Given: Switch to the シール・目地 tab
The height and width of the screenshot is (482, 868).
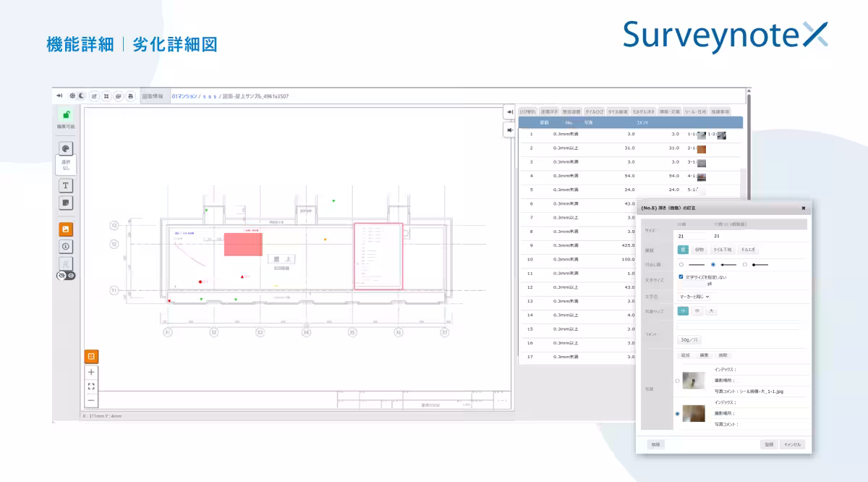Looking at the screenshot, I should coord(695,112).
